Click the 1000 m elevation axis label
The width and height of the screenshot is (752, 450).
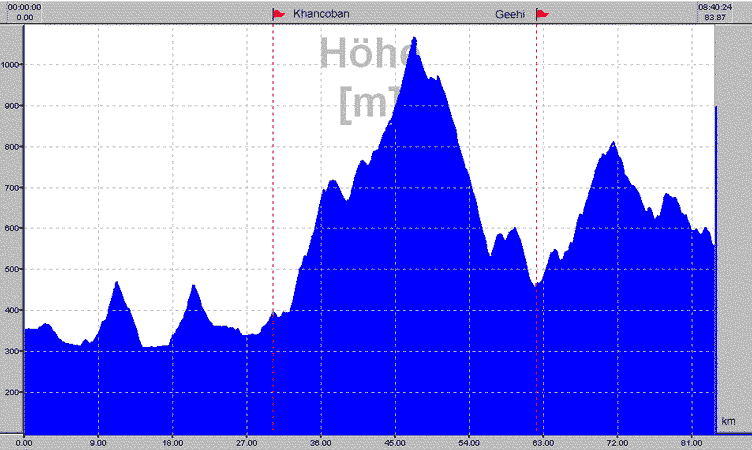tap(12, 65)
